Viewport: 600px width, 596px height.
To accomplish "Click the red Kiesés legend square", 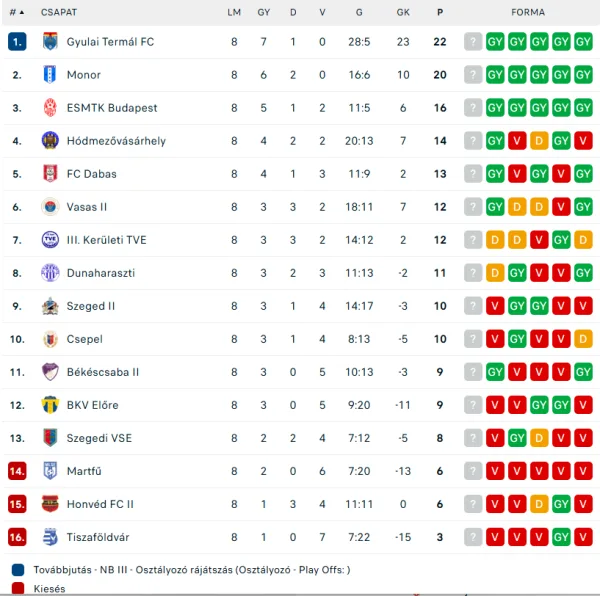I will pos(18,588).
